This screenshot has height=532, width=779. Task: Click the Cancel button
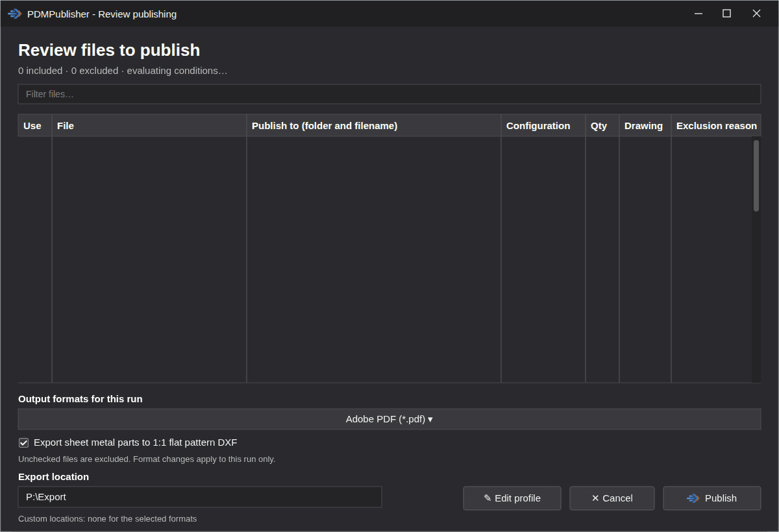pos(612,498)
